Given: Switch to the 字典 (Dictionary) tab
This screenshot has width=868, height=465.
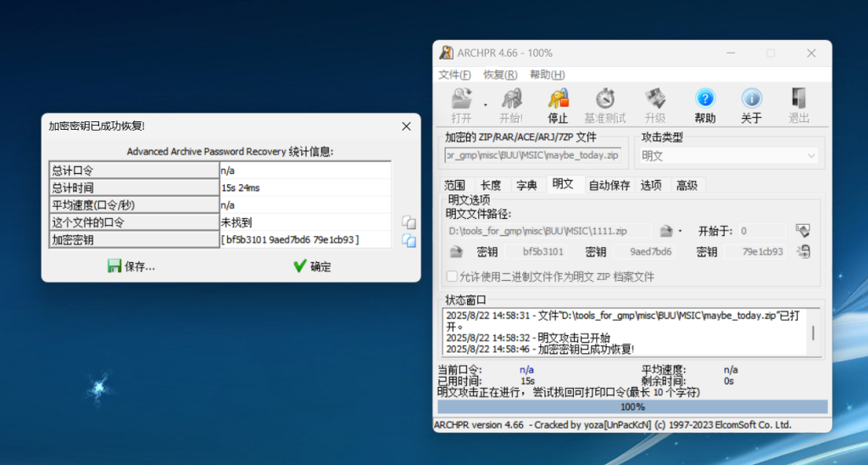Looking at the screenshot, I should pos(526,185).
